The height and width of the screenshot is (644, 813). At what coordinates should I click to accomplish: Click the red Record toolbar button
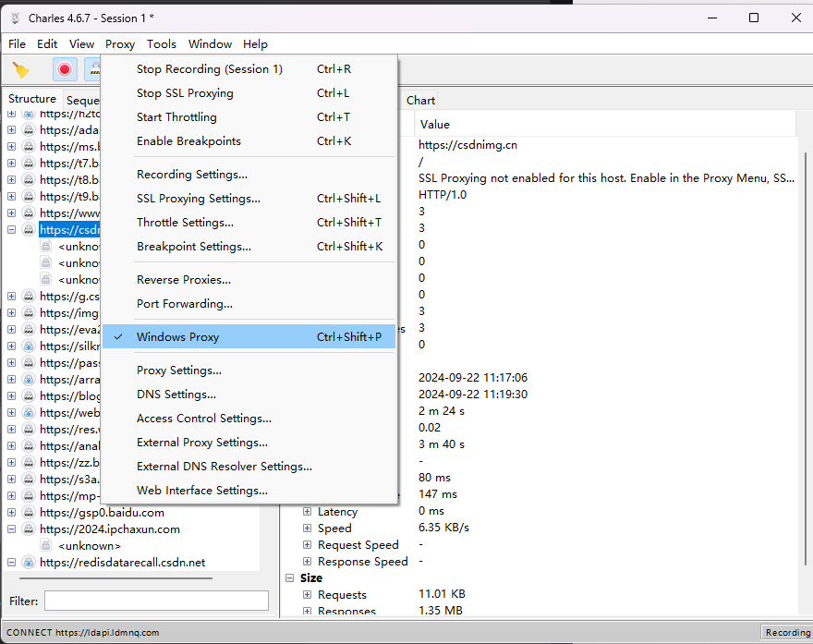click(65, 69)
